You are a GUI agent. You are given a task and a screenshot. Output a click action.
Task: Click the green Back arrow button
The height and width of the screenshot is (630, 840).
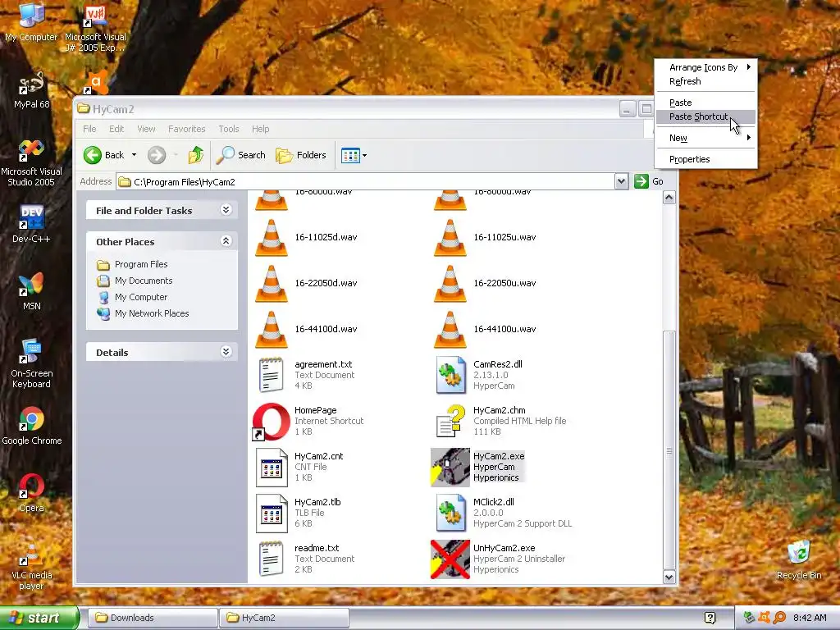pos(92,155)
